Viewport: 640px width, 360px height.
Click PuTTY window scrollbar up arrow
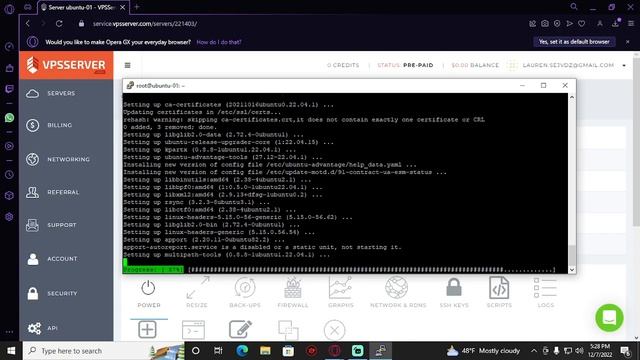point(572,97)
